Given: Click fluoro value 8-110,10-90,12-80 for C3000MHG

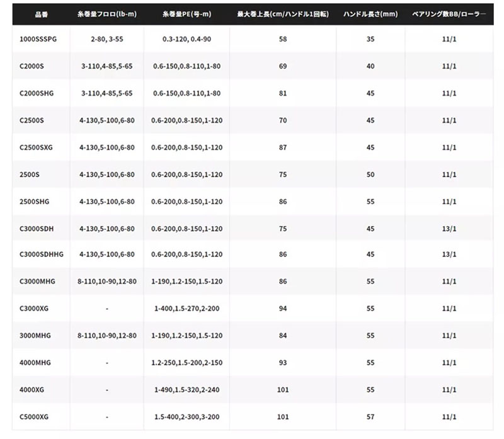Looking at the screenshot, I should click(107, 282).
